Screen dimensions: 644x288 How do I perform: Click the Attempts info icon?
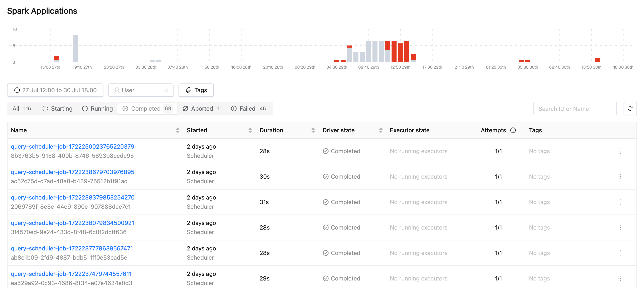pyautogui.click(x=513, y=130)
